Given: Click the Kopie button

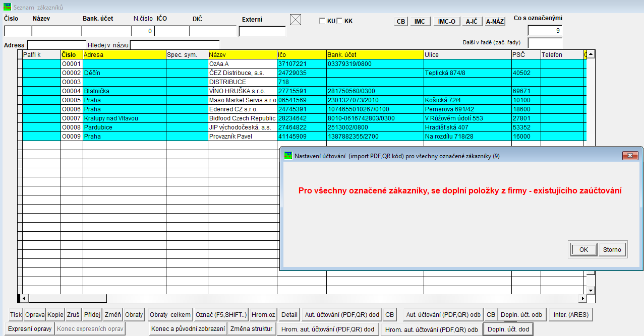Looking at the screenshot, I should (55, 315).
